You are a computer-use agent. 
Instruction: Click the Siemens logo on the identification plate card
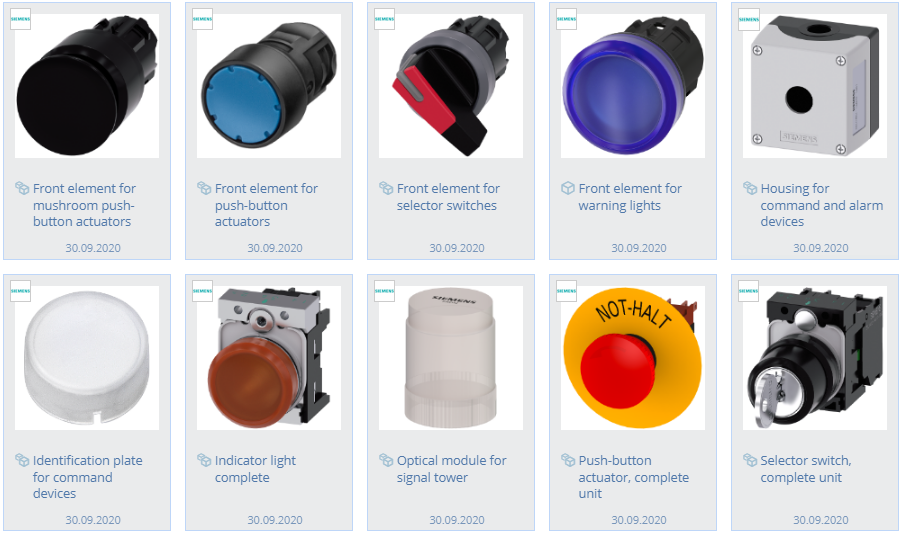[21, 291]
